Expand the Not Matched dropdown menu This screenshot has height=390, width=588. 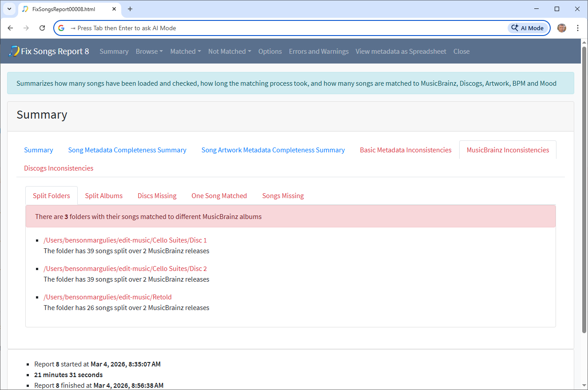pos(229,52)
